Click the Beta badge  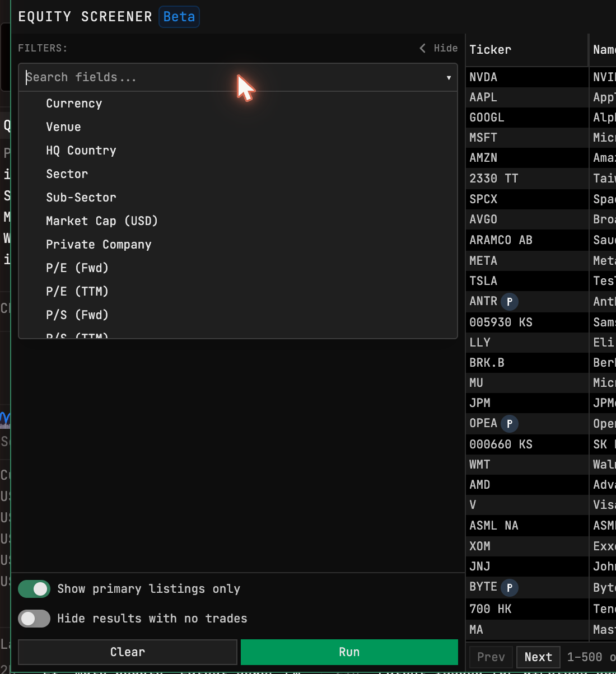coord(179,17)
